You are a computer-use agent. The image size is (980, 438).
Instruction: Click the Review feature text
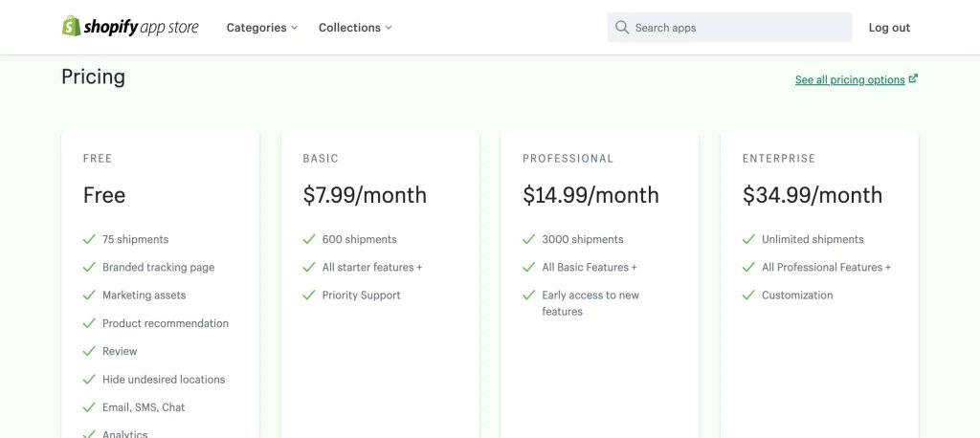(120, 351)
